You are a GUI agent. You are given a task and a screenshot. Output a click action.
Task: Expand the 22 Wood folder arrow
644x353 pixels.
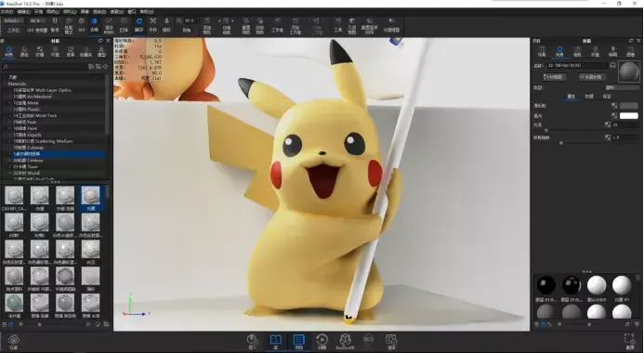click(x=10, y=173)
